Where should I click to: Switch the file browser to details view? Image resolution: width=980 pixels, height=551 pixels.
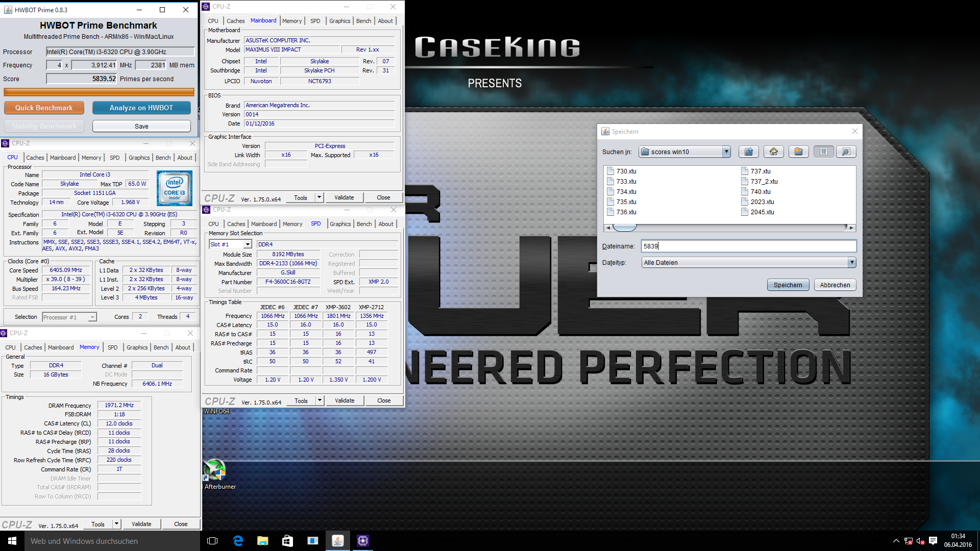click(846, 152)
